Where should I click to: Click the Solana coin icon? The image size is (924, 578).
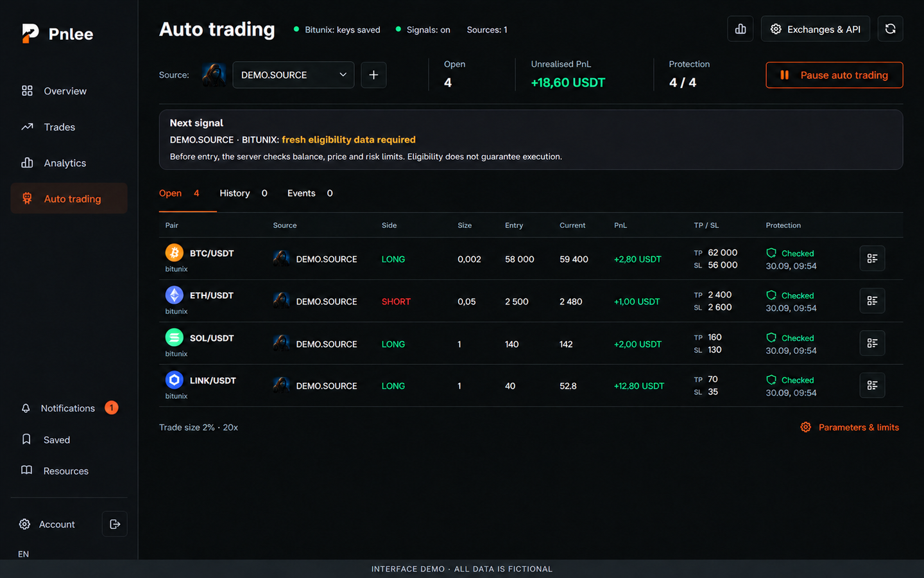[x=175, y=337]
